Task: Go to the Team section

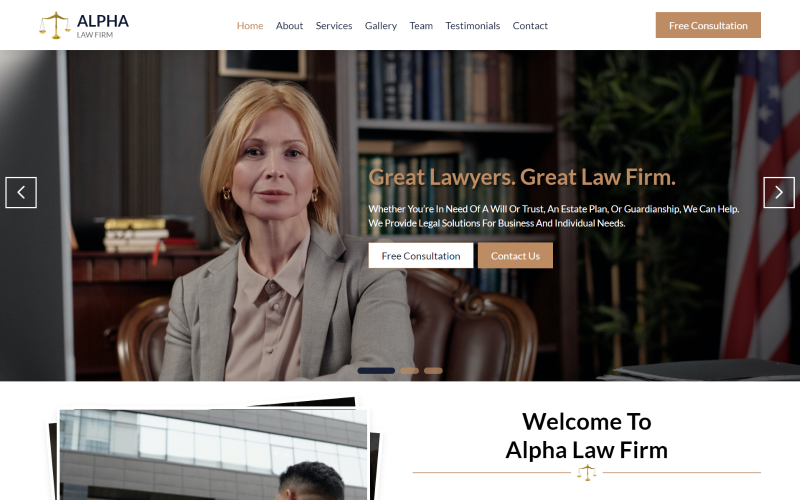Action: pyautogui.click(x=421, y=26)
